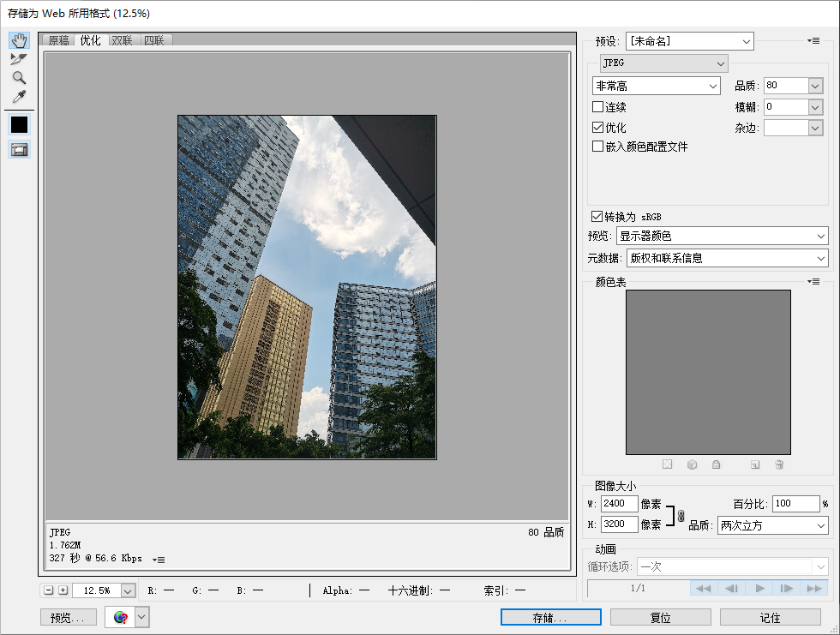Image resolution: width=840 pixels, height=635 pixels.
Task: Click the 存储... (Save) button
Action: 550,617
